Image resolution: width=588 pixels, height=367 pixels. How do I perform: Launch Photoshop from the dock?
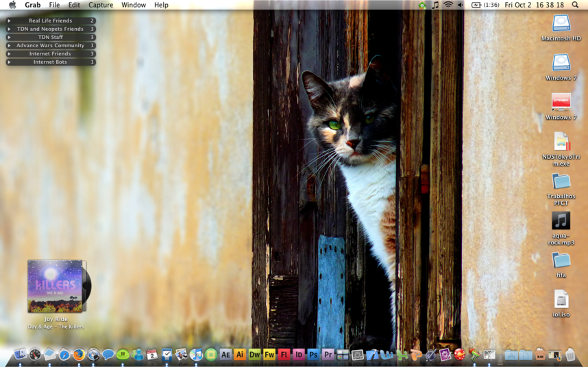[x=313, y=355]
